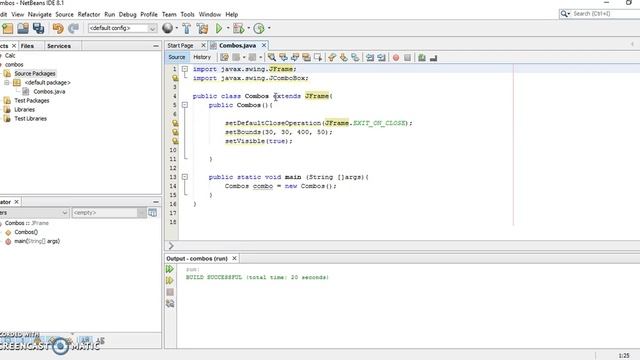The height and width of the screenshot is (360, 640).
Task: Click the Stop Macro Recording square icon
Action: (407, 58)
